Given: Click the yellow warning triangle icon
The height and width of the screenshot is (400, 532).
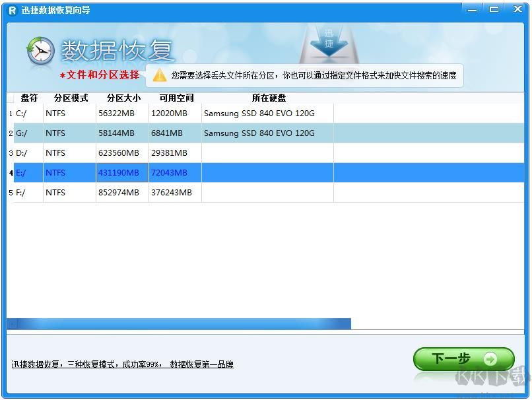Looking at the screenshot, I should pyautogui.click(x=160, y=75).
